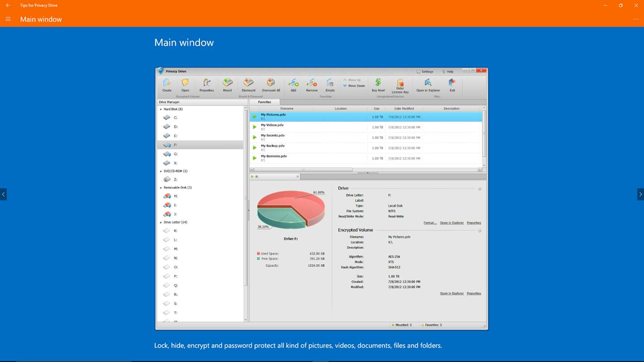Open Help in the Privacy Drive title bar
Image resolution: width=644 pixels, height=362 pixels.
click(448, 72)
